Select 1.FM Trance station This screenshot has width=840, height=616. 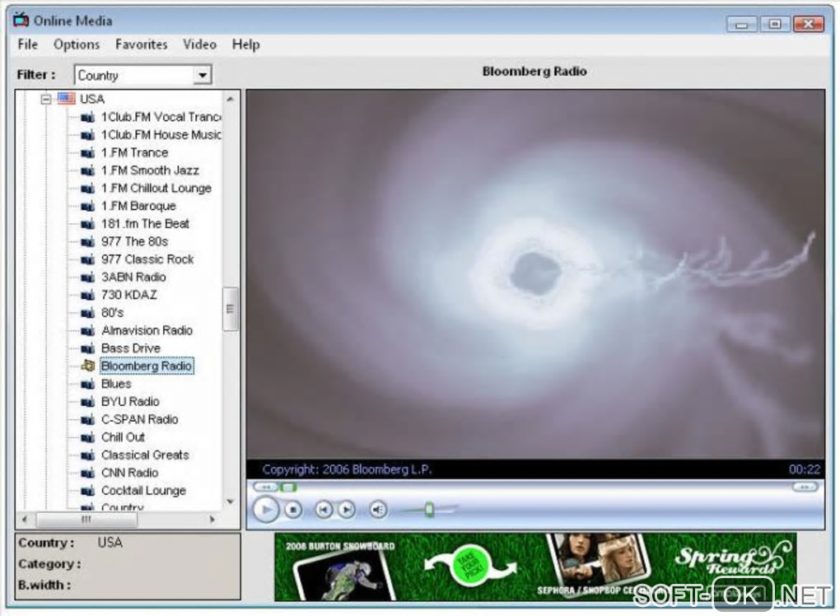pos(134,152)
